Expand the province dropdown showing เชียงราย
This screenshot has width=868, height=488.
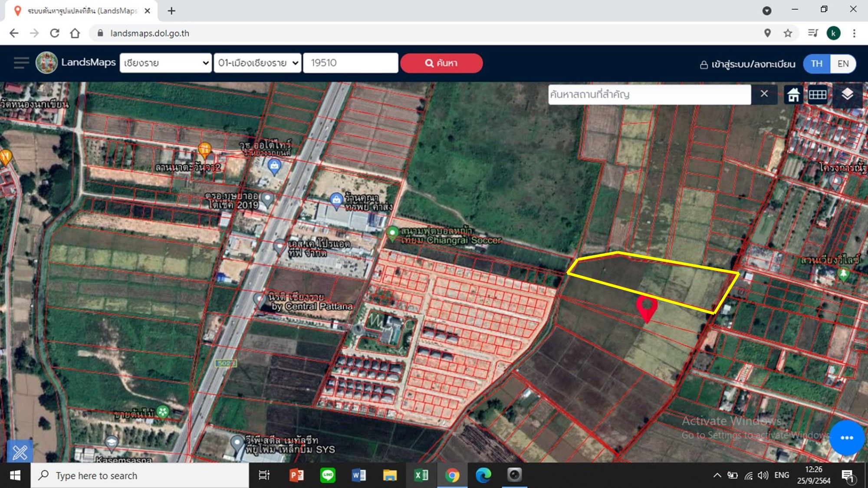[166, 63]
